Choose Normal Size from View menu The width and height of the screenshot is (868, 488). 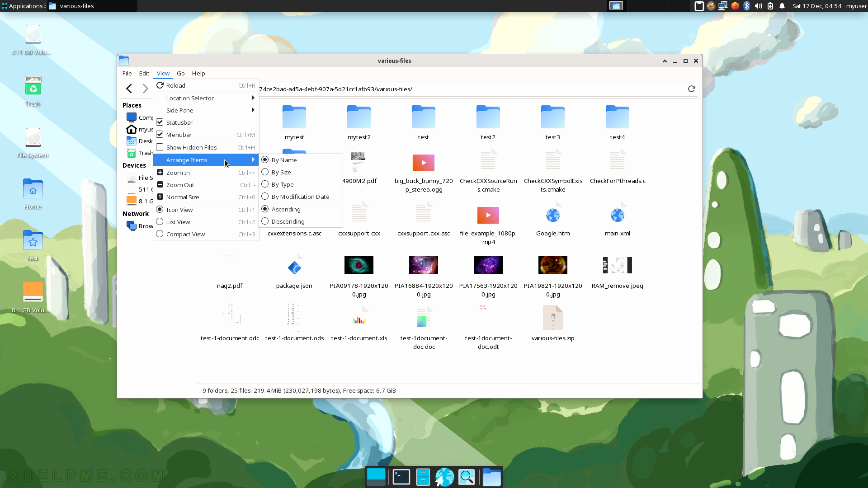click(206, 197)
